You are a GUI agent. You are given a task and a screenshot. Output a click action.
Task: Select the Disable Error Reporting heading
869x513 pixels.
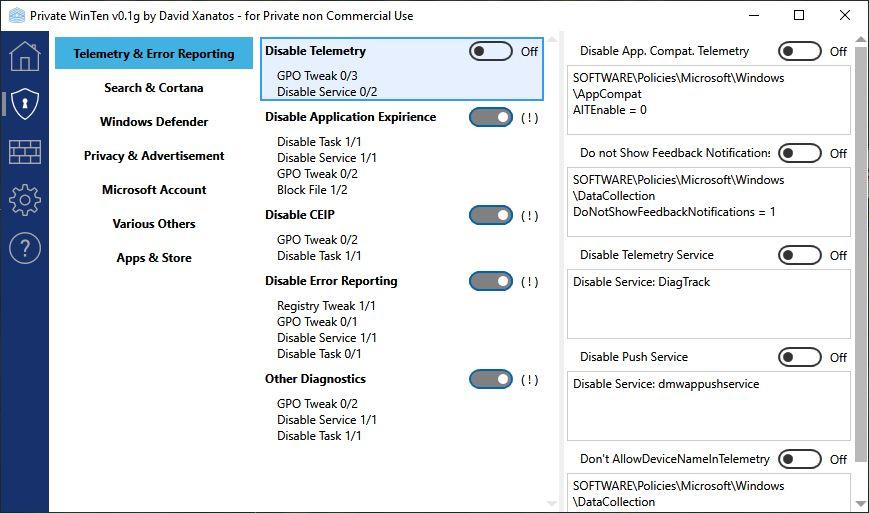331,281
